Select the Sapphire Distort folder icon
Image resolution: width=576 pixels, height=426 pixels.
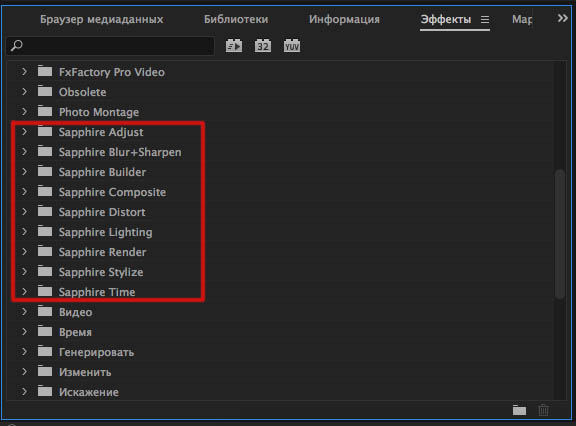click(x=45, y=211)
